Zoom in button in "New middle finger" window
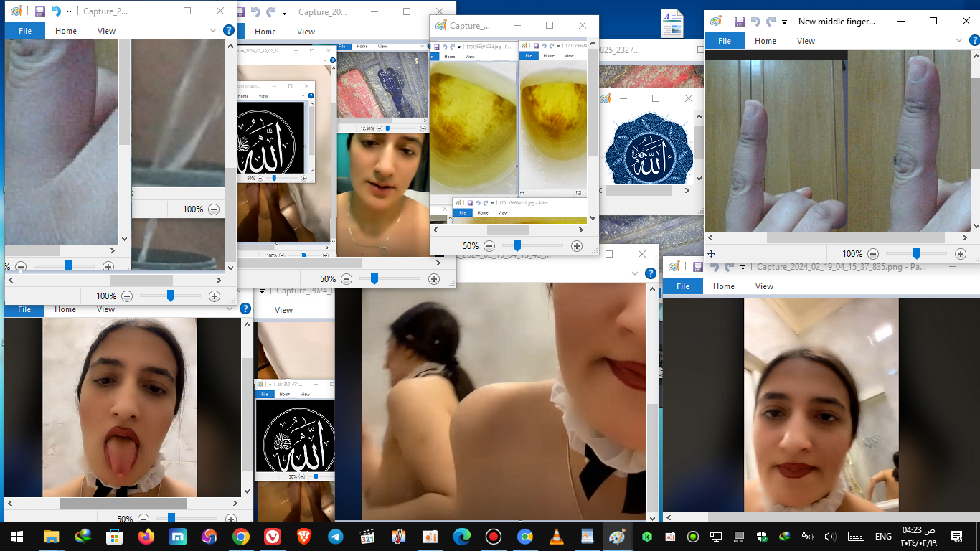 click(x=961, y=254)
